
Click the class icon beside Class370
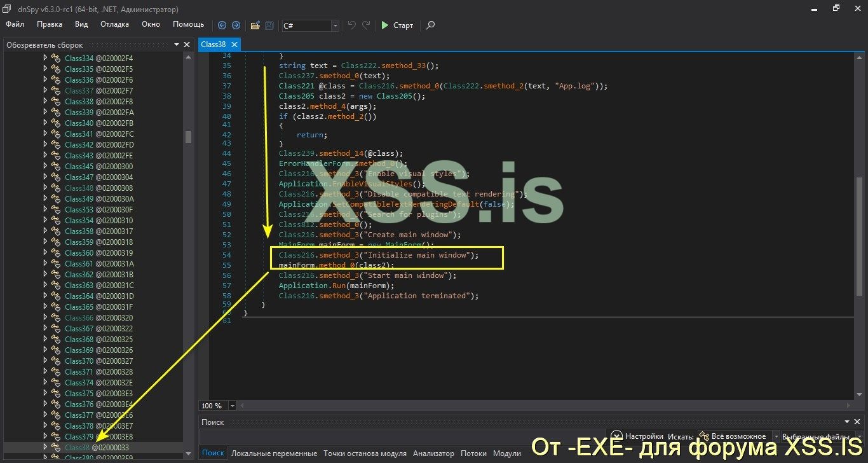click(x=56, y=361)
